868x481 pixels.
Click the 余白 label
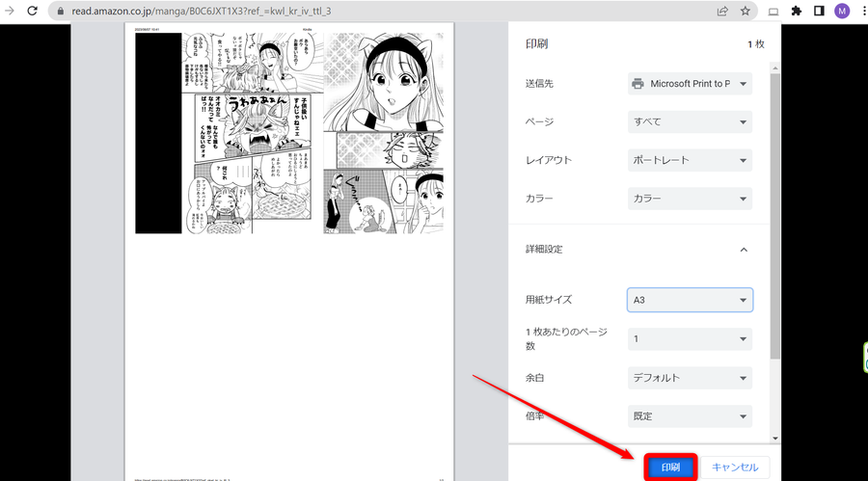click(x=534, y=378)
